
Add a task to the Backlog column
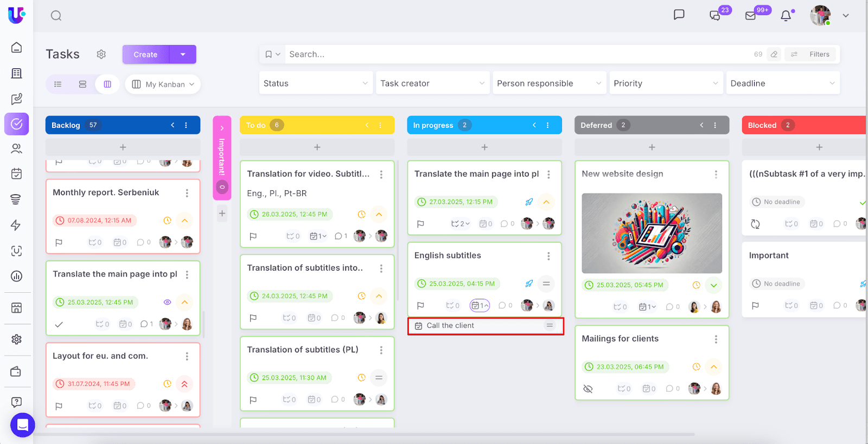tap(123, 147)
